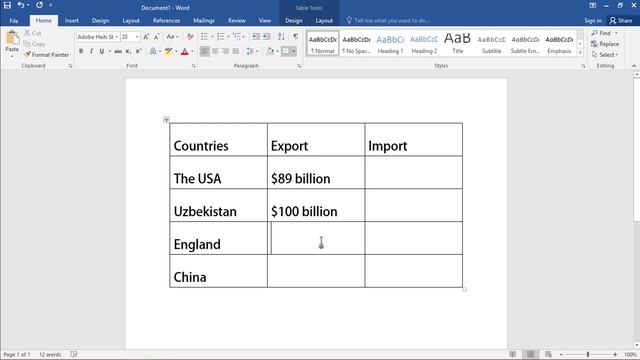Image resolution: width=640 pixels, height=360 pixels.
Task: Open the Select dropdown in Editing
Action: [604, 54]
